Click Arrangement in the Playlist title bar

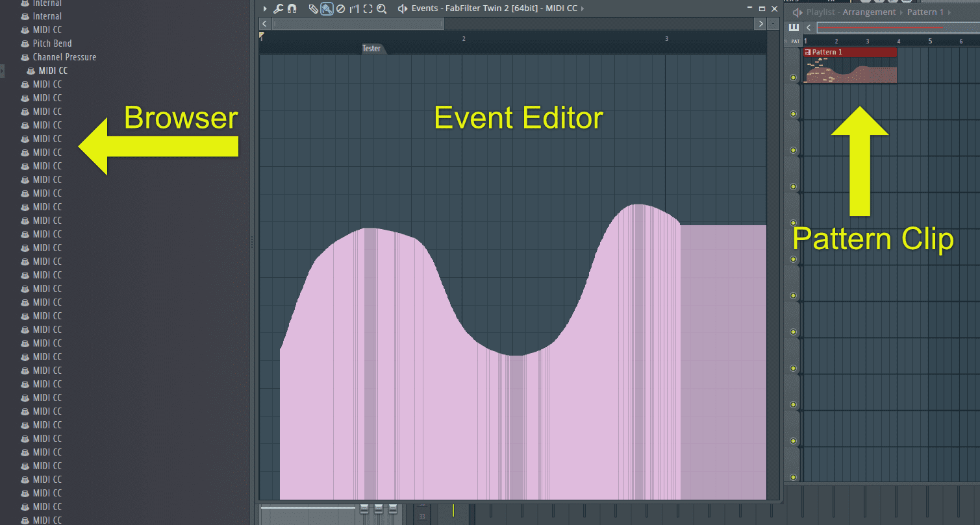point(869,12)
